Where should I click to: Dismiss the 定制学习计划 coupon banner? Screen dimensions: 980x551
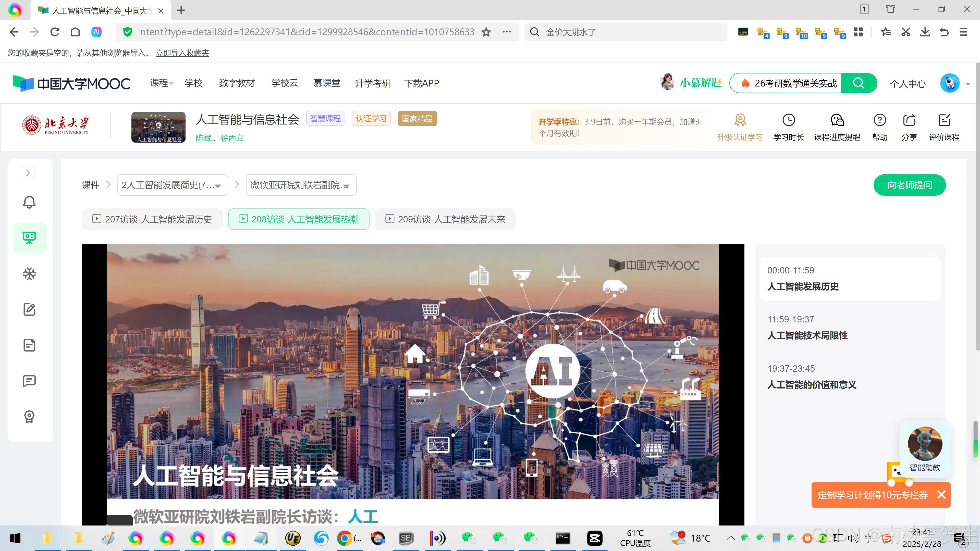coord(942,495)
